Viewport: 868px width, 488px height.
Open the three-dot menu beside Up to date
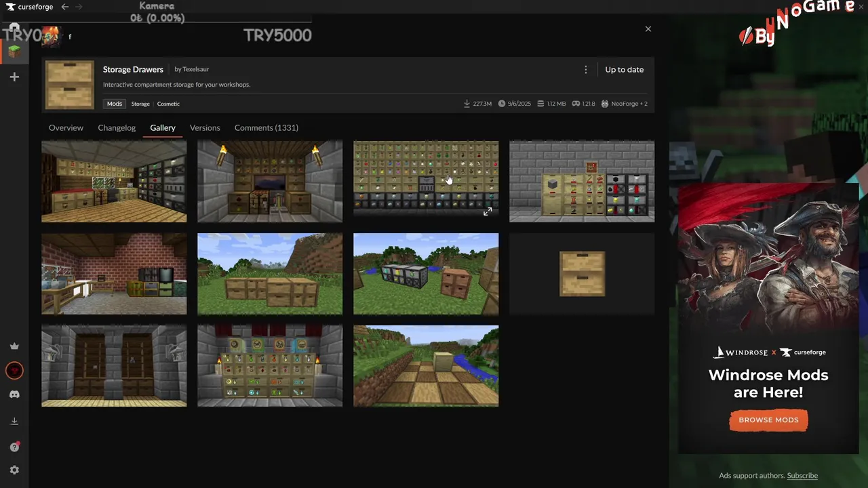pyautogui.click(x=586, y=70)
